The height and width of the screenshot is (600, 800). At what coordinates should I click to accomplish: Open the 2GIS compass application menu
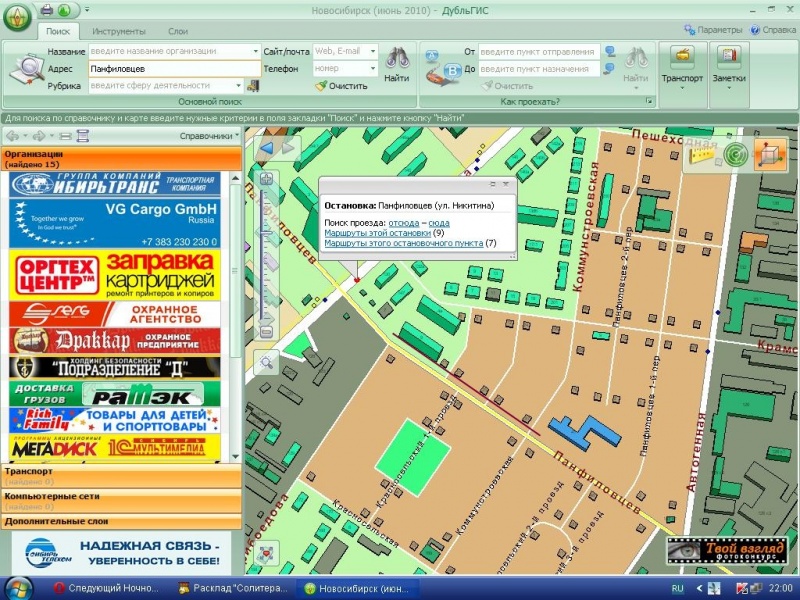click(x=17, y=17)
